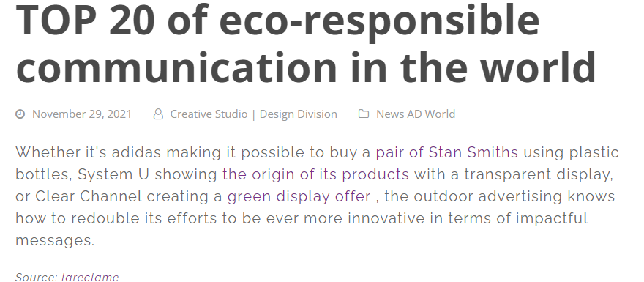Click the word 'innovative' in the paragraph
The height and width of the screenshot is (282, 644).
coord(386,218)
